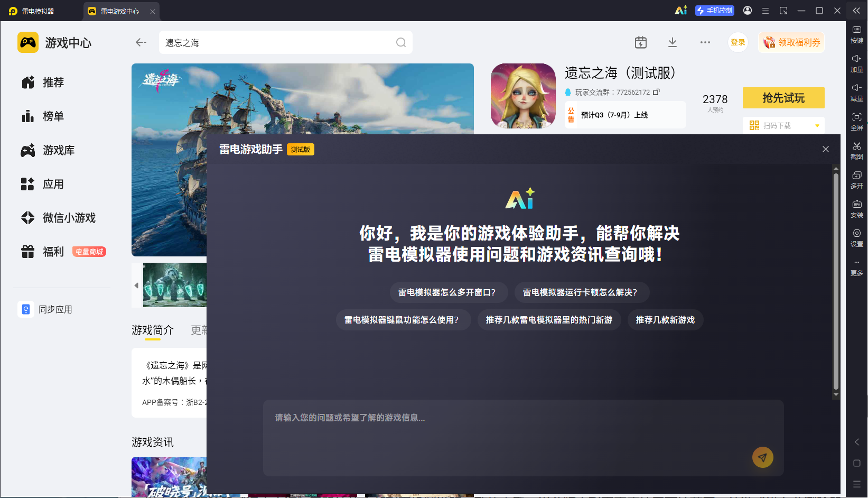Screen dimensions: 868x498
Task: Click the assistant panel vertical scrollbar
Action: click(x=836, y=282)
